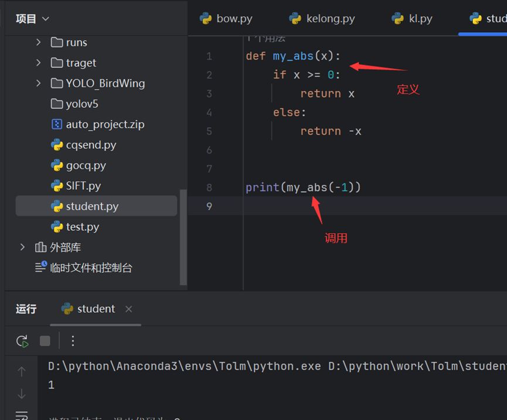Click the Stop process square icon
The height and width of the screenshot is (420, 507).
[45, 341]
